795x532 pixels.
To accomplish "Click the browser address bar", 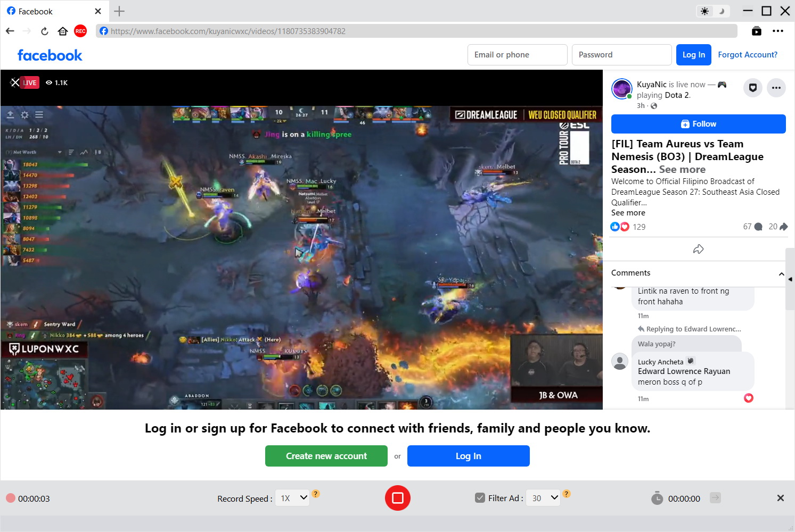I will [417, 31].
